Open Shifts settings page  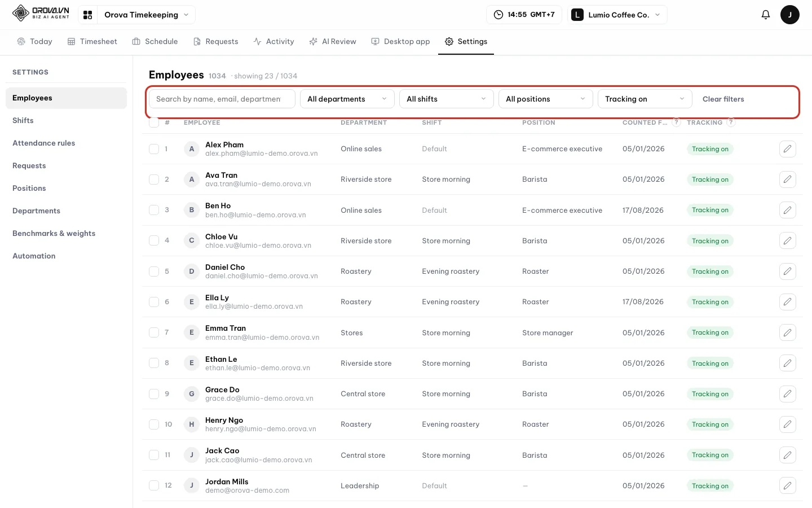(66, 120)
